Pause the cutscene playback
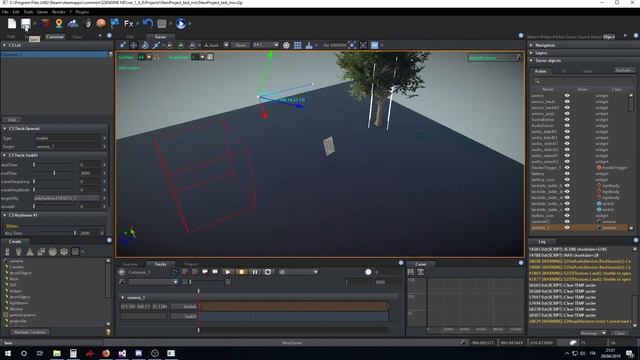Image resolution: width=640 pixels, height=360 pixels. 255,272
